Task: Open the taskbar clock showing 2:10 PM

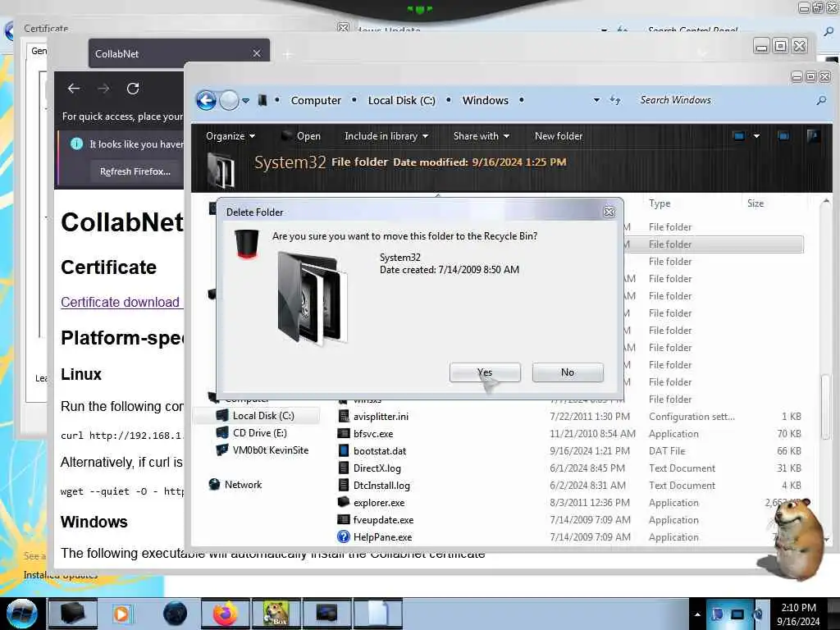Action: pyautogui.click(x=798, y=614)
